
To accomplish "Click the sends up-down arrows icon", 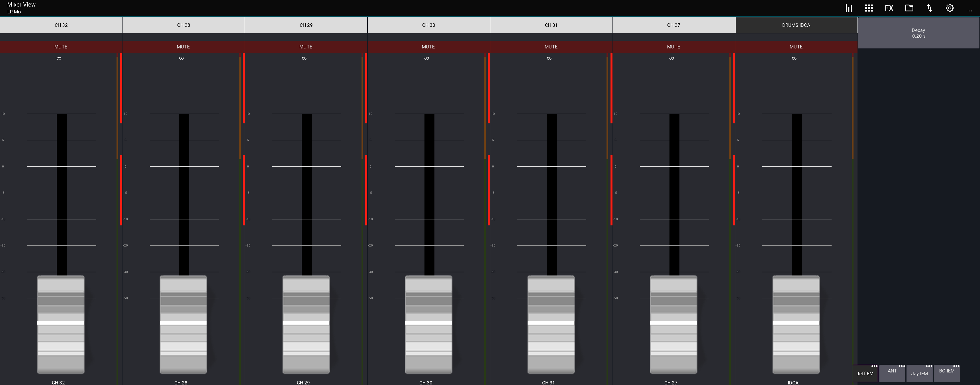I will [x=929, y=8].
